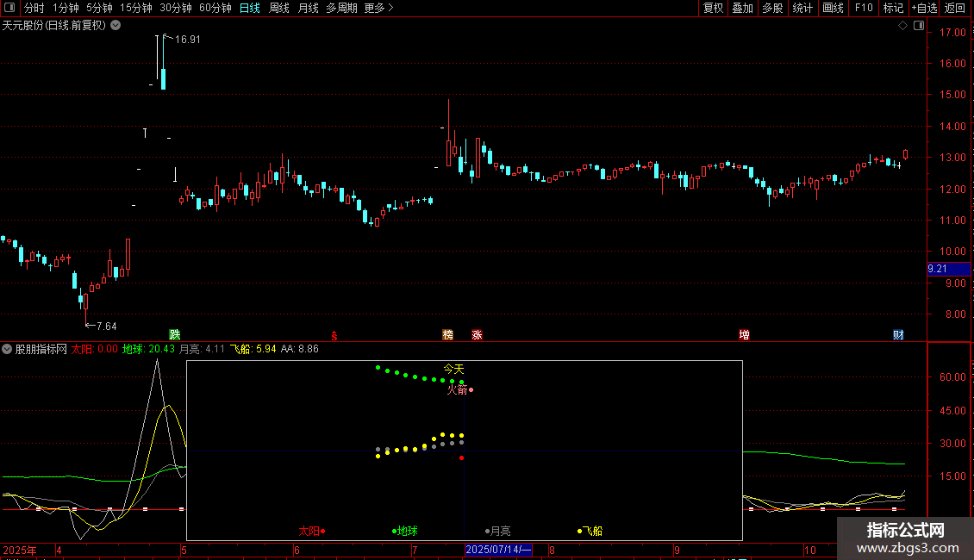Screen dimensions: 974x560
Task: Click the 17.00 price axis label
Action: [952, 32]
